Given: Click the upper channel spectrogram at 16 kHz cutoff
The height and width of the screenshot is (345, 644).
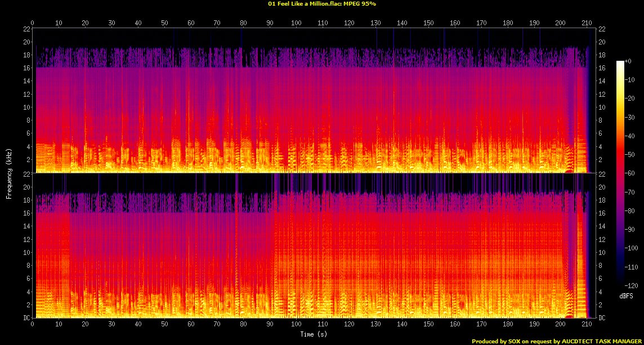Looking at the screenshot, I should tap(281, 68).
